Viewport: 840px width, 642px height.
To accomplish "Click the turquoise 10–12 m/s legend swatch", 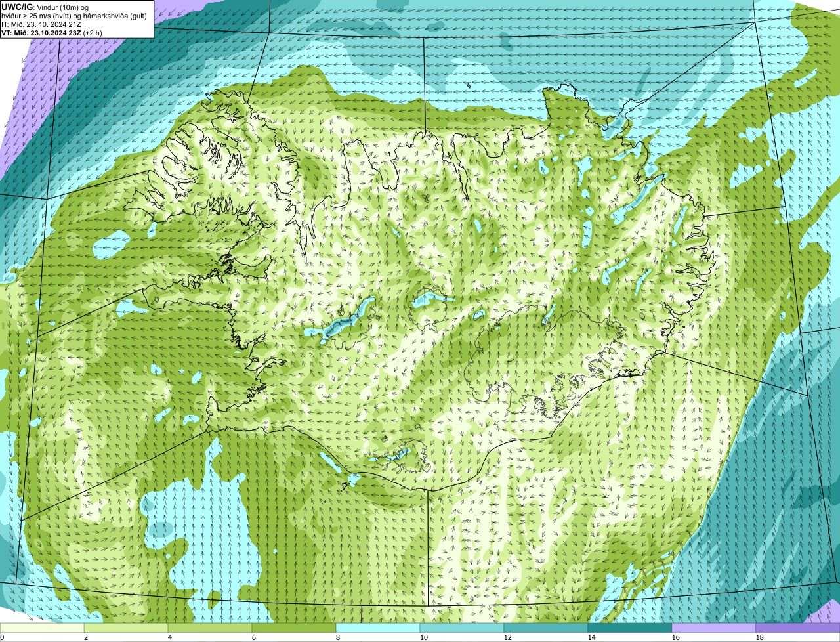I will [462, 628].
